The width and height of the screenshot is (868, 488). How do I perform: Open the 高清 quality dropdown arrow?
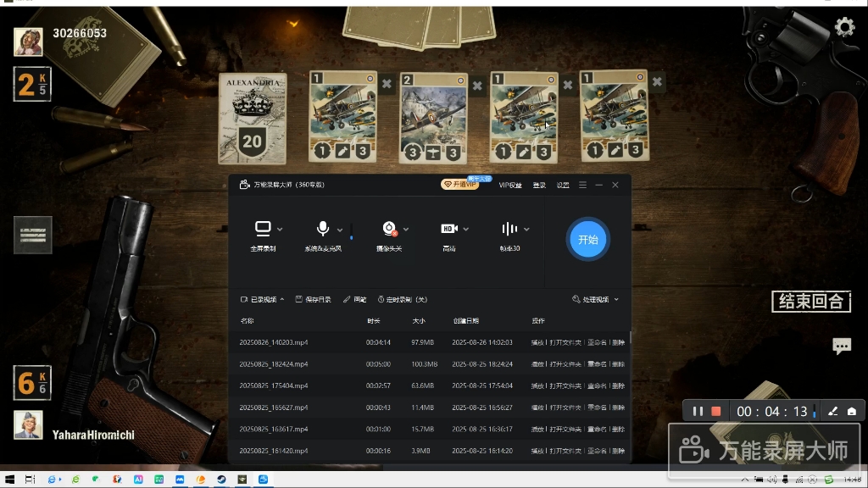466,229
